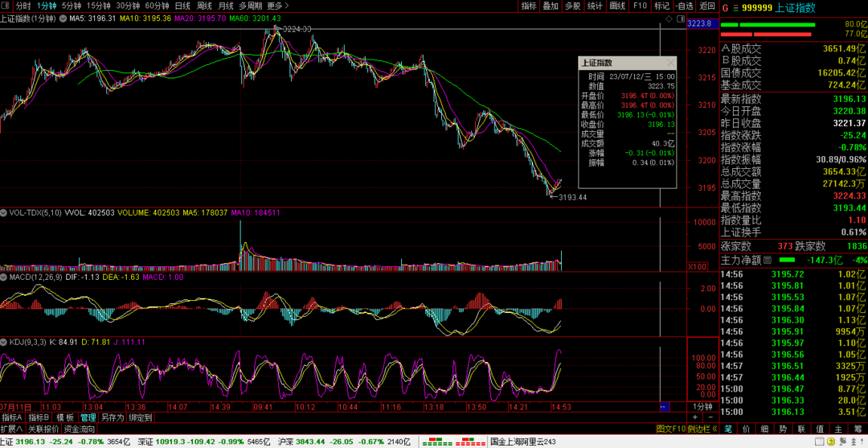Click the MACD indicator circle icon
This screenshot has width=868, height=448.
[x=3, y=277]
